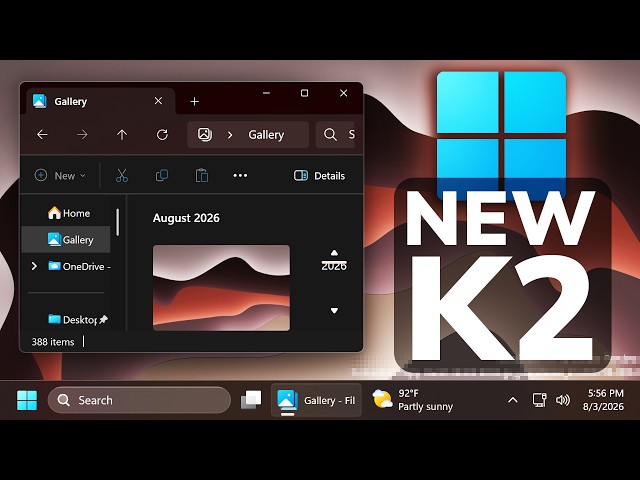Screen dimensions: 640x480
Task: Maximize the File Explorer window
Action: (304, 93)
